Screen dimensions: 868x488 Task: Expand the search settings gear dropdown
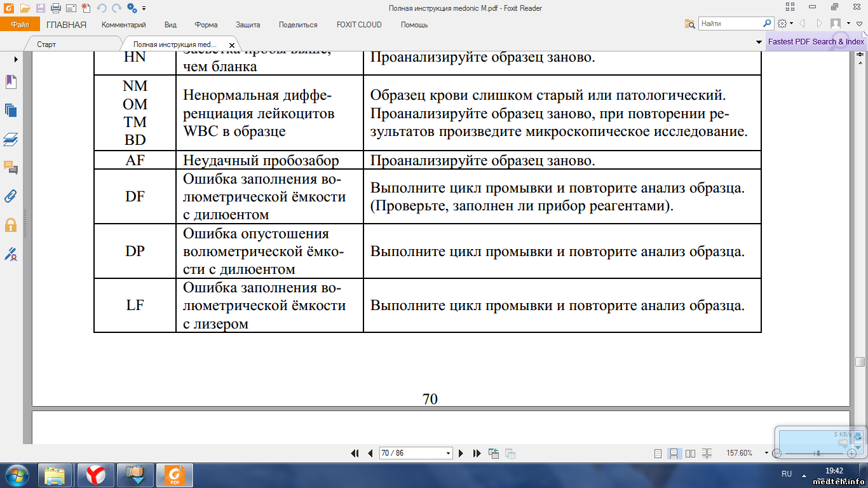click(x=790, y=24)
